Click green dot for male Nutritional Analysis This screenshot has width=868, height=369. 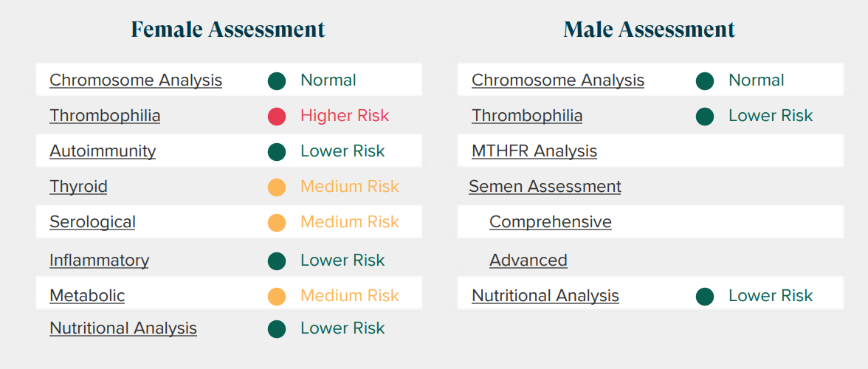point(705,296)
